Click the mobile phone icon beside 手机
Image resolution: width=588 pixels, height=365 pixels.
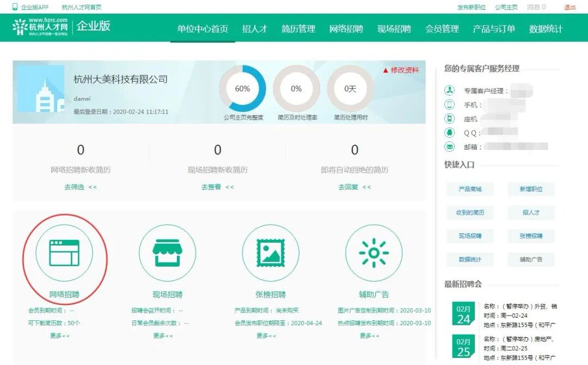(x=449, y=104)
